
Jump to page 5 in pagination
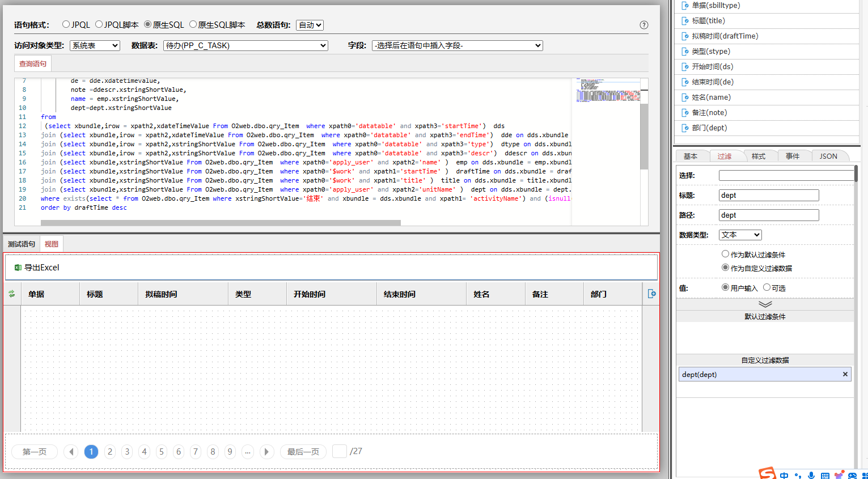pos(162,452)
